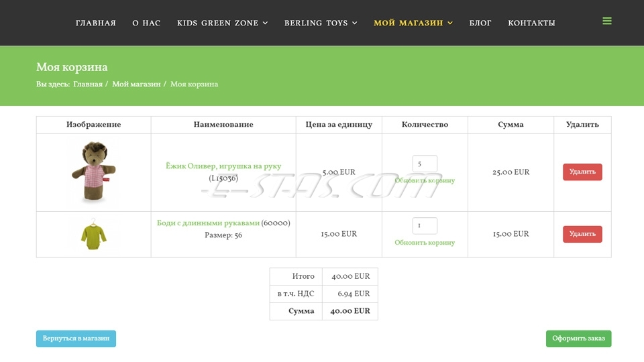
Task: Expand the KIDS GREEN ZONE dropdown chevron
Action: point(266,23)
